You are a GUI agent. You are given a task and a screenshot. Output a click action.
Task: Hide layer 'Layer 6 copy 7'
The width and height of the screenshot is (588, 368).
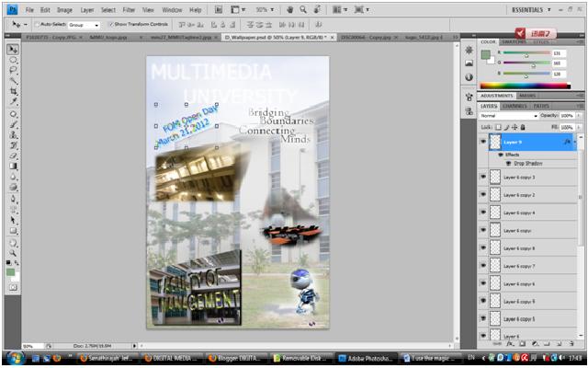[x=483, y=266]
